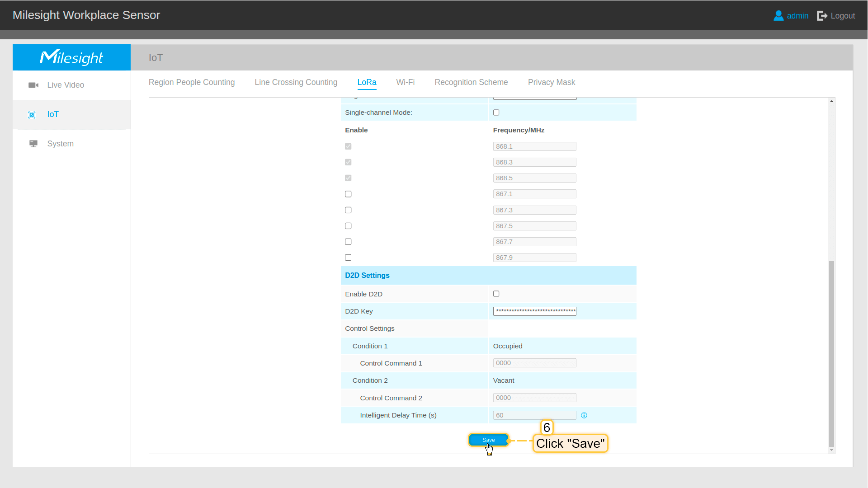This screenshot has width=868, height=488.
Task: Click the Live Video camera icon
Action: click(x=33, y=85)
